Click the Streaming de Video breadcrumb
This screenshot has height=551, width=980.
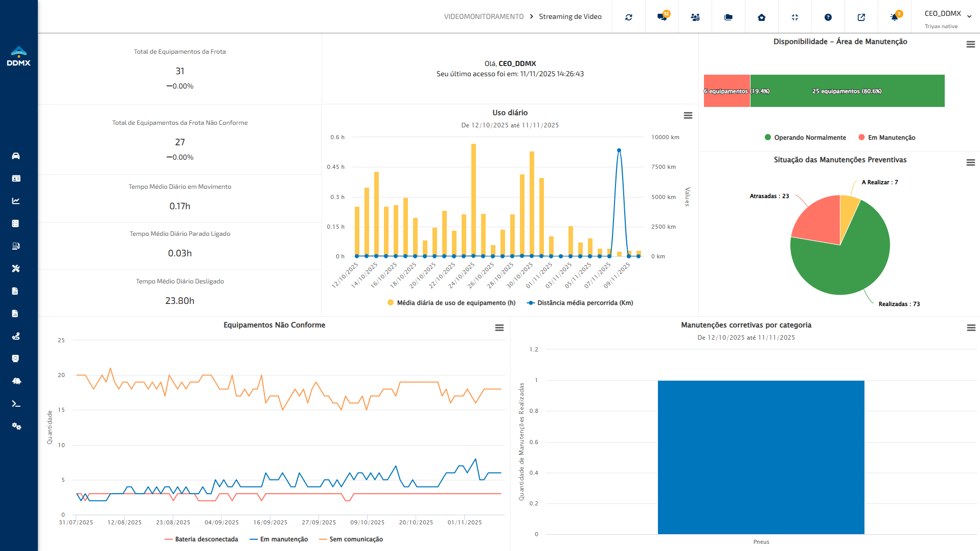[x=570, y=17]
